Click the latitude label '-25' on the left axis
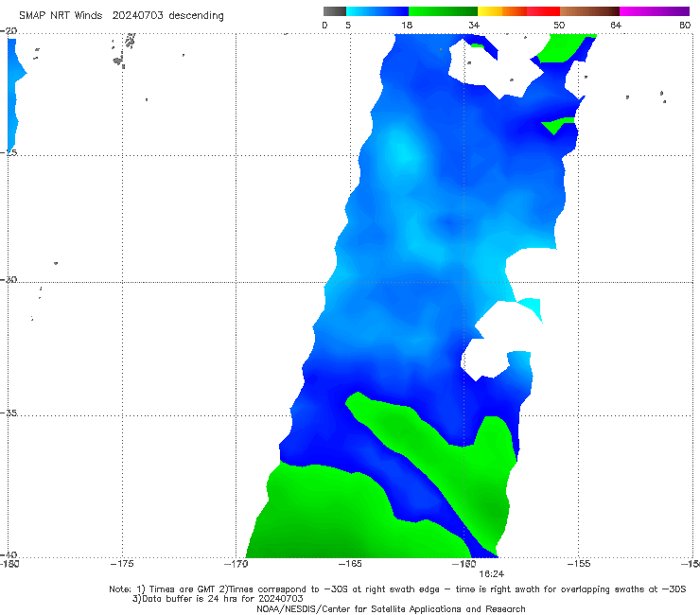The image size is (700, 615). [9, 152]
